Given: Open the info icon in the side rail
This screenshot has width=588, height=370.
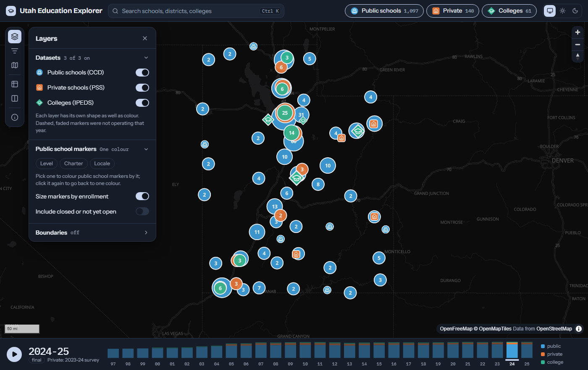Looking at the screenshot, I should tap(15, 117).
